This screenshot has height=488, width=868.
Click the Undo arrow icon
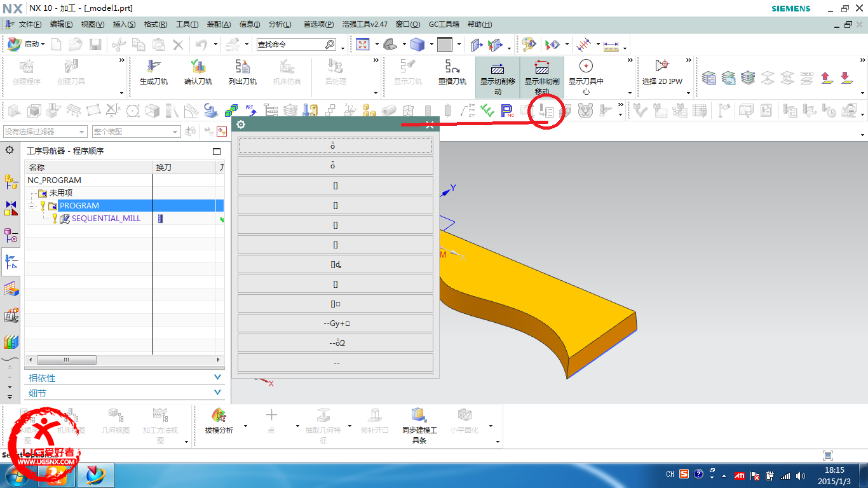[201, 44]
